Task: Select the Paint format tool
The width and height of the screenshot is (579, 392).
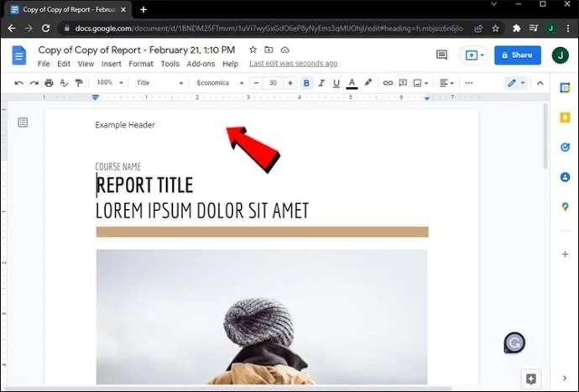Action: point(79,83)
